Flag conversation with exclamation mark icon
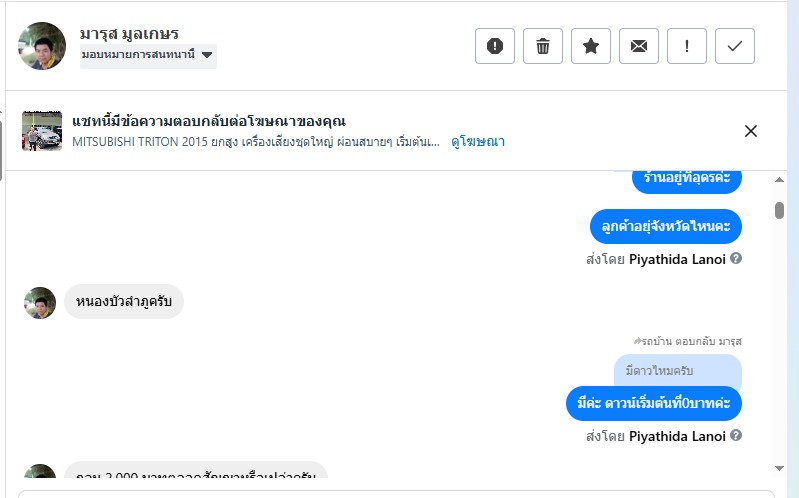Viewport: 799px width, 498px height. 687,46
